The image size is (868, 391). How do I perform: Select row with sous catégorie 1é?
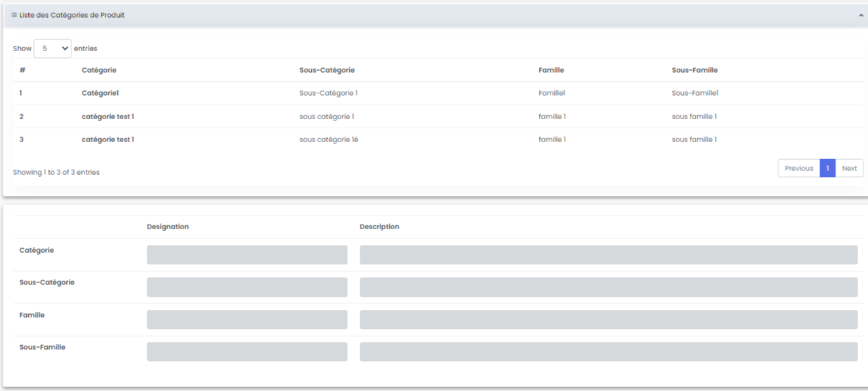tap(329, 140)
